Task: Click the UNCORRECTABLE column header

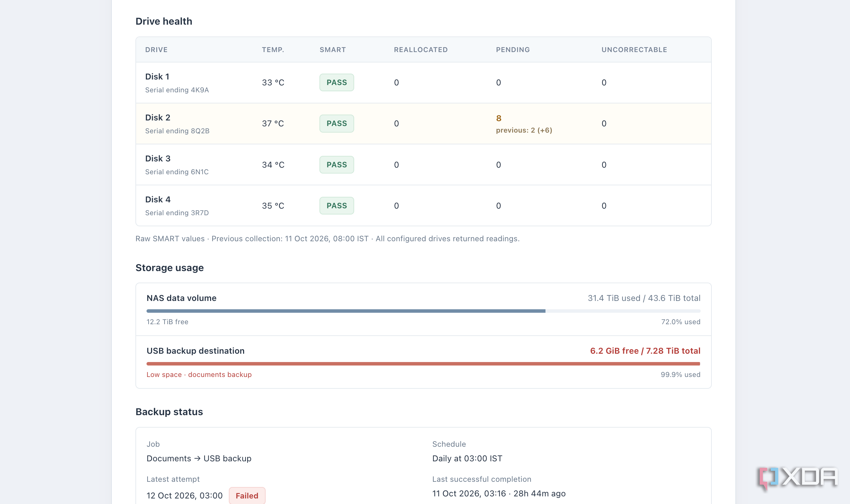Action: [634, 50]
